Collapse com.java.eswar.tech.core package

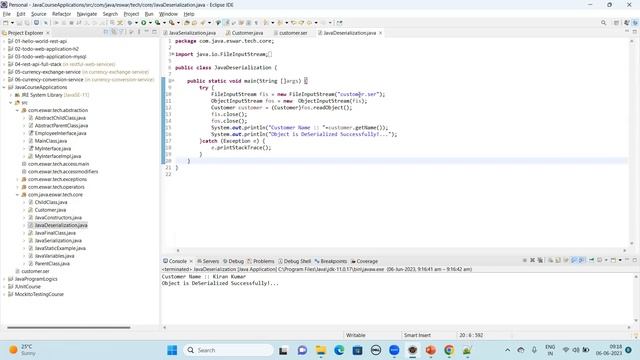[x=17, y=195]
